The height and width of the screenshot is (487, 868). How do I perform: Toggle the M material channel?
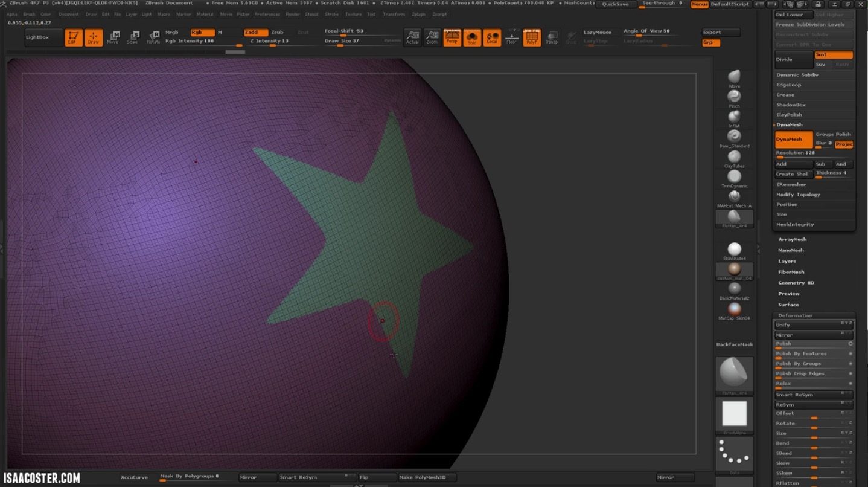[220, 33]
